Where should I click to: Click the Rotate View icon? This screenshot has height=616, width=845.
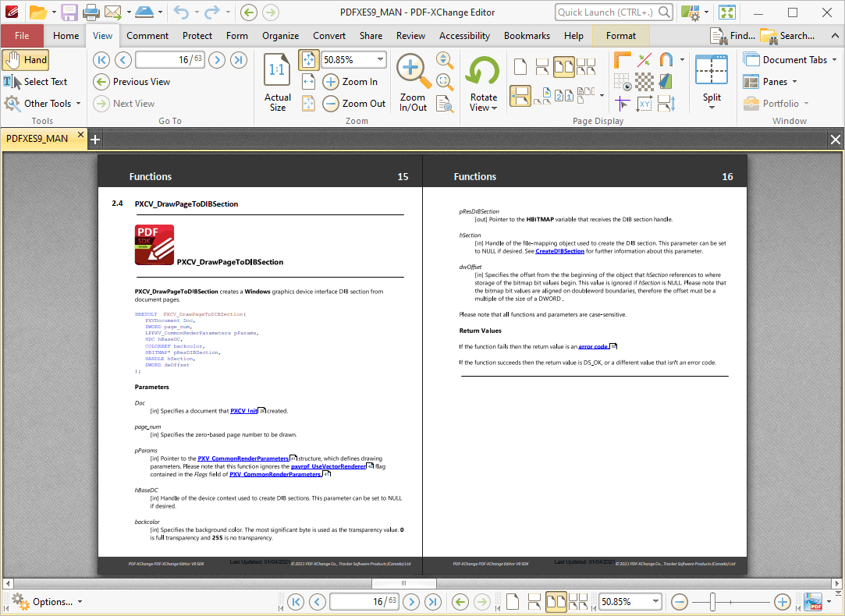tap(483, 82)
